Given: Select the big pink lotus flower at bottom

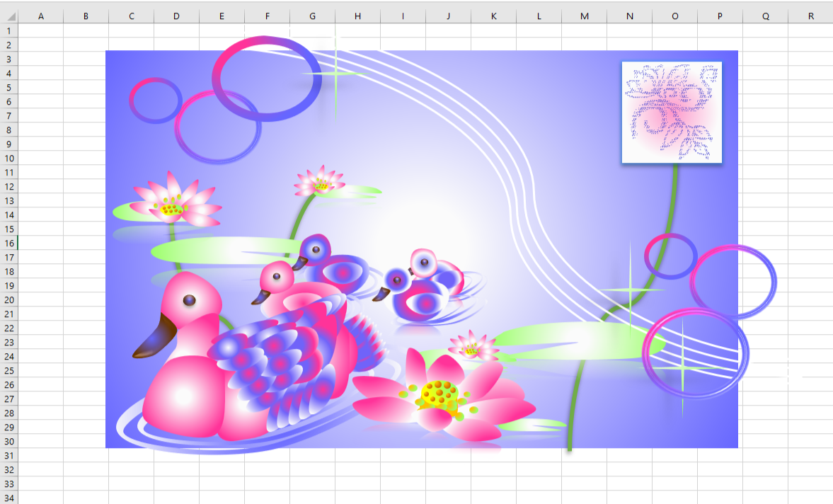Looking at the screenshot, I should (x=444, y=396).
